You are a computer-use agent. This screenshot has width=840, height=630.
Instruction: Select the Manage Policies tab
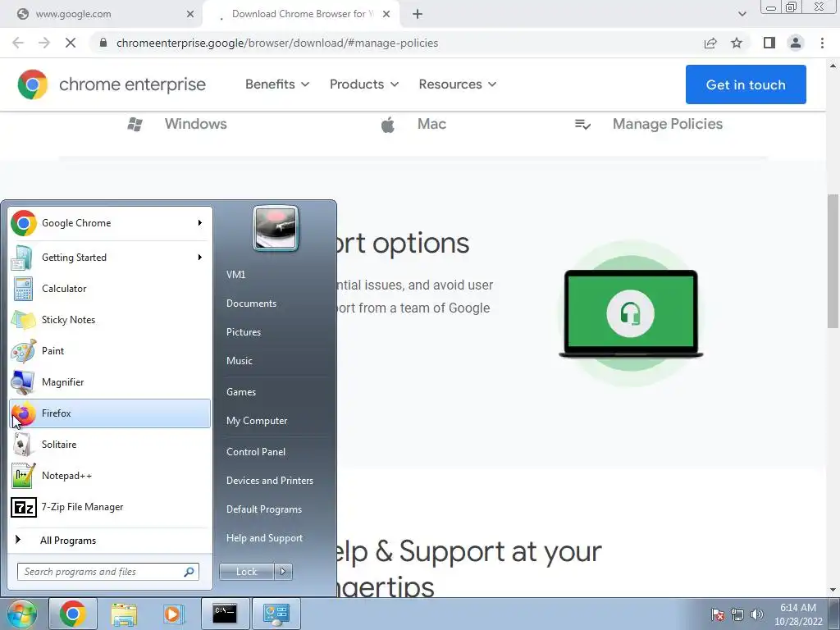pos(648,124)
